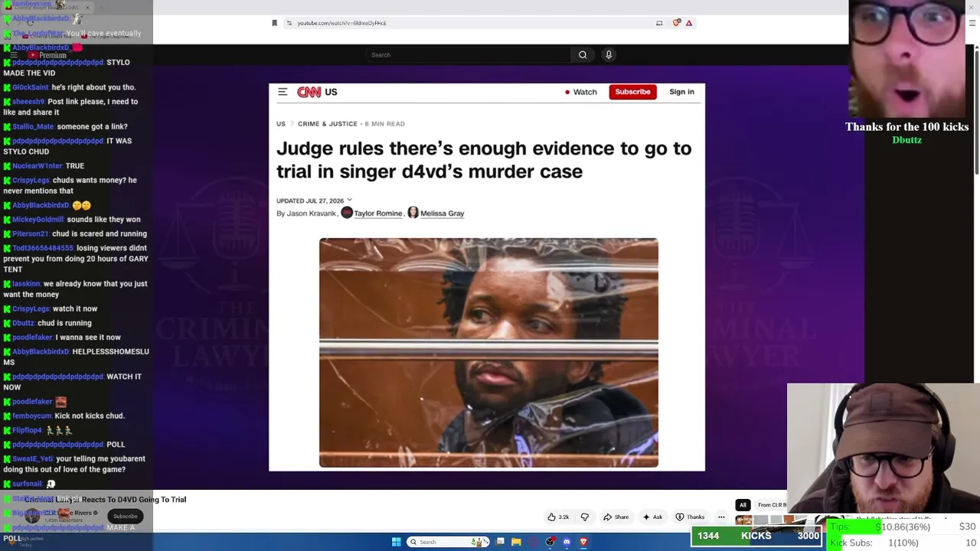
Task: Click the chat message 'I wanna see it now'
Action: [88, 337]
